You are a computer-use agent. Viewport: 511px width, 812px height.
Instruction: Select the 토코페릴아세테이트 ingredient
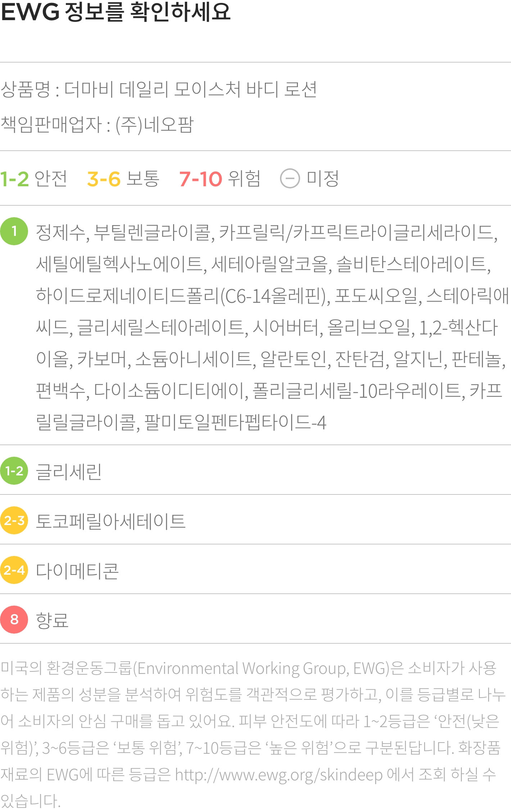pos(111,521)
